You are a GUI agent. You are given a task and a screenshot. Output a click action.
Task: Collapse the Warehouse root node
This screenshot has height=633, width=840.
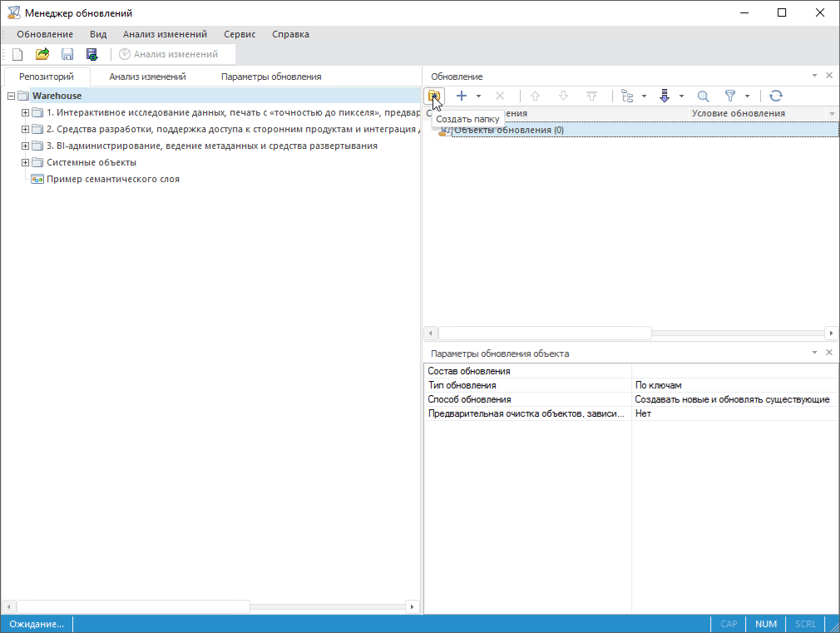pos(11,96)
